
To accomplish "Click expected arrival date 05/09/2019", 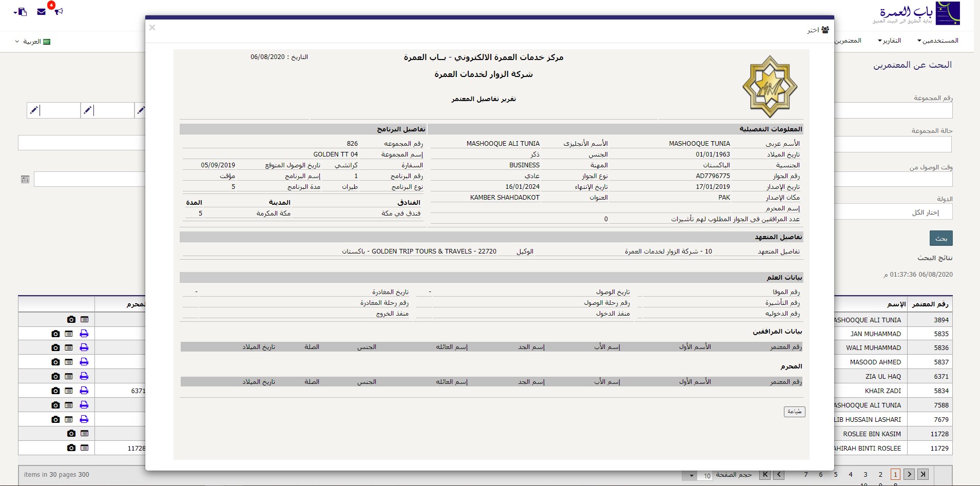I will pyautogui.click(x=218, y=165).
